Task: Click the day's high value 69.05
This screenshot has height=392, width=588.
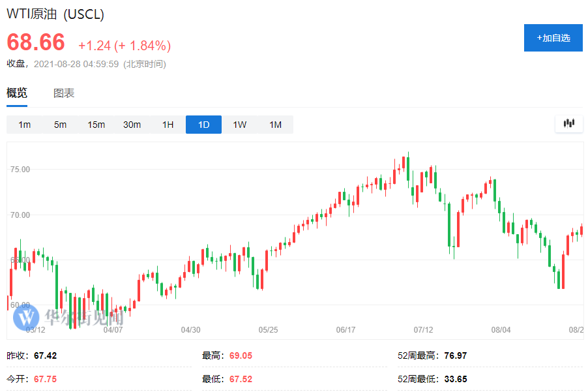Action: coord(241,355)
